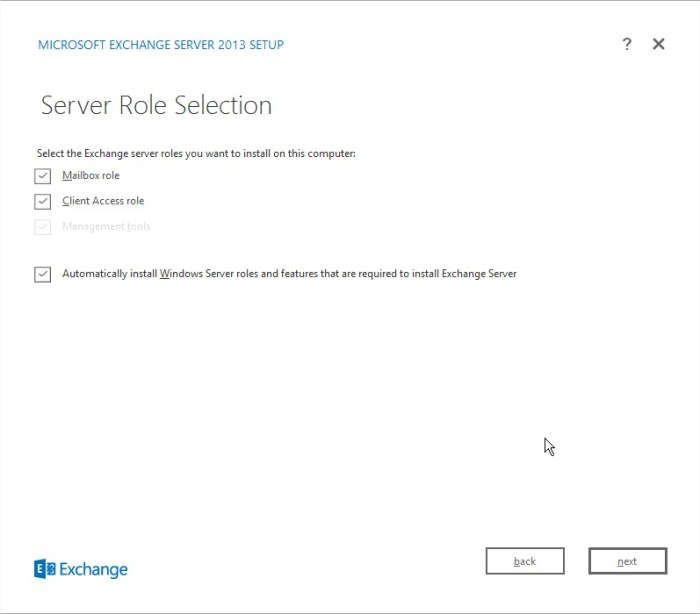Click the greyed-out Management tools checkbox

point(42,227)
